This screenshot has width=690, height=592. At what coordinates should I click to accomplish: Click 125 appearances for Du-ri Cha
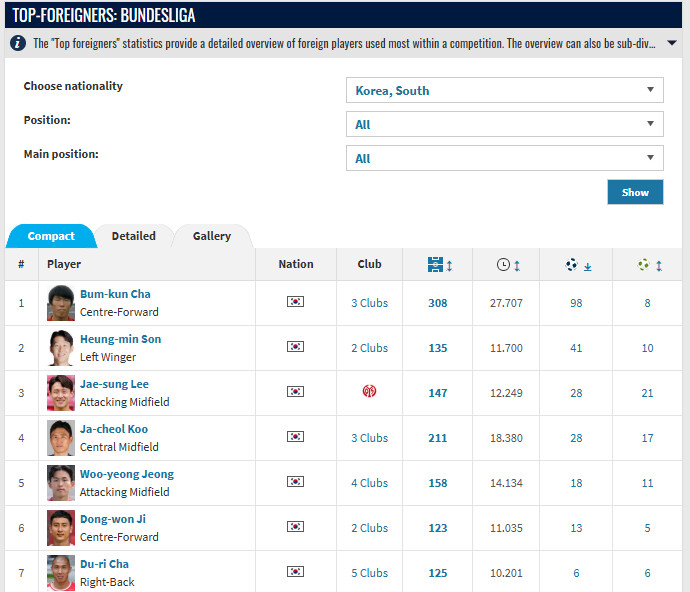tap(438, 573)
